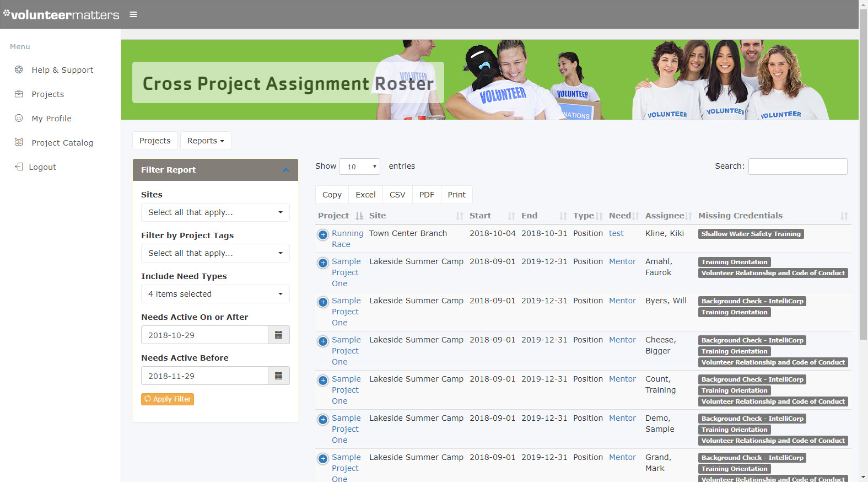Click the Print button
The image size is (868, 482).
click(456, 195)
